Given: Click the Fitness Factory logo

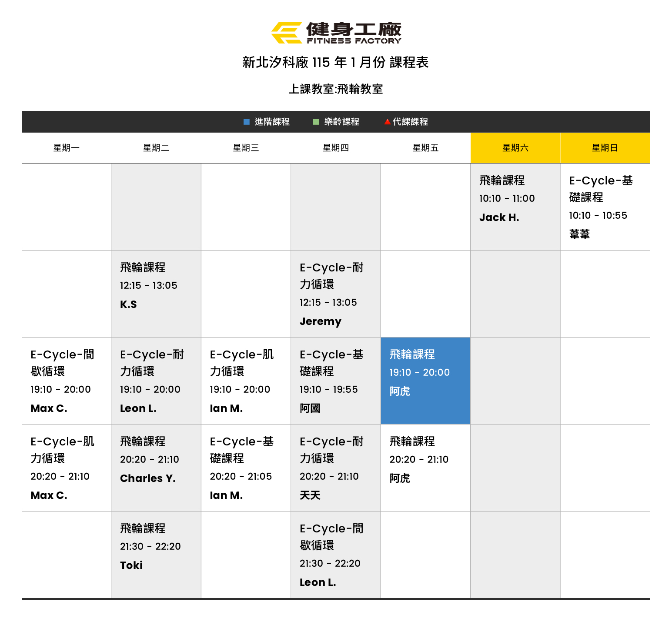Looking at the screenshot, I should [x=336, y=33].
